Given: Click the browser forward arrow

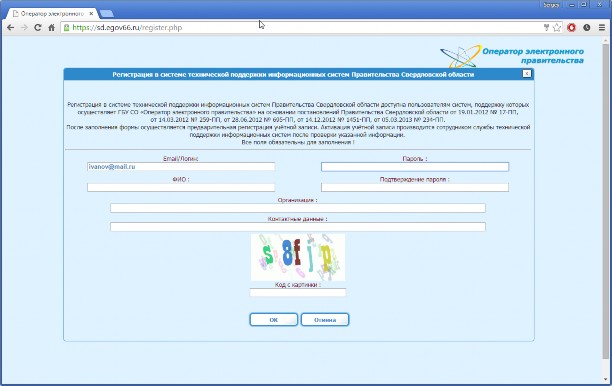Looking at the screenshot, I should (x=24, y=28).
